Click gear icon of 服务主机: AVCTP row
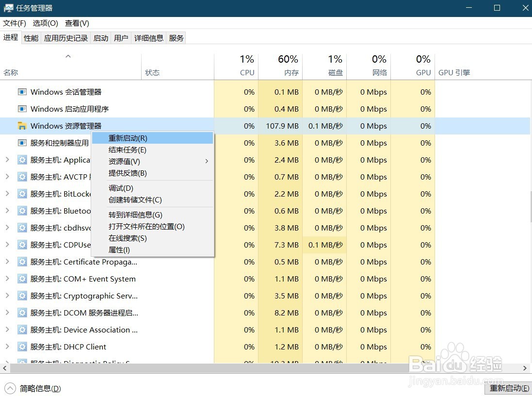The width and height of the screenshot is (532, 399). [22, 177]
